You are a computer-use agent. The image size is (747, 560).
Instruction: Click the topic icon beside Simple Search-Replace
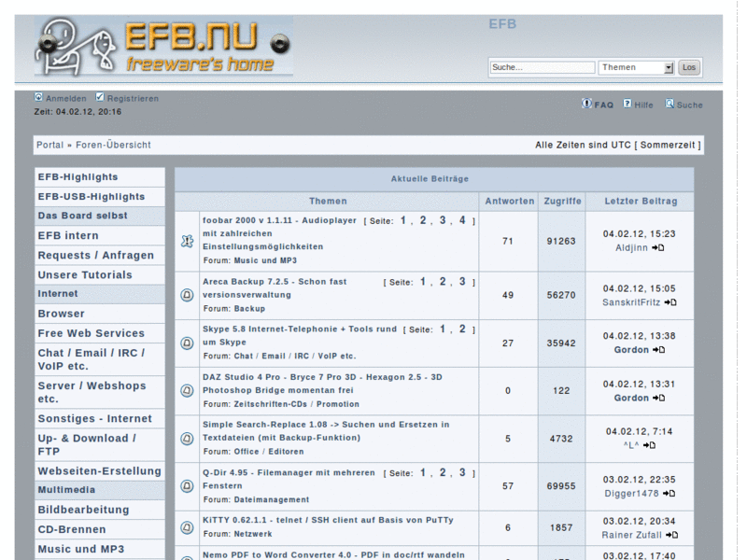pos(188,439)
